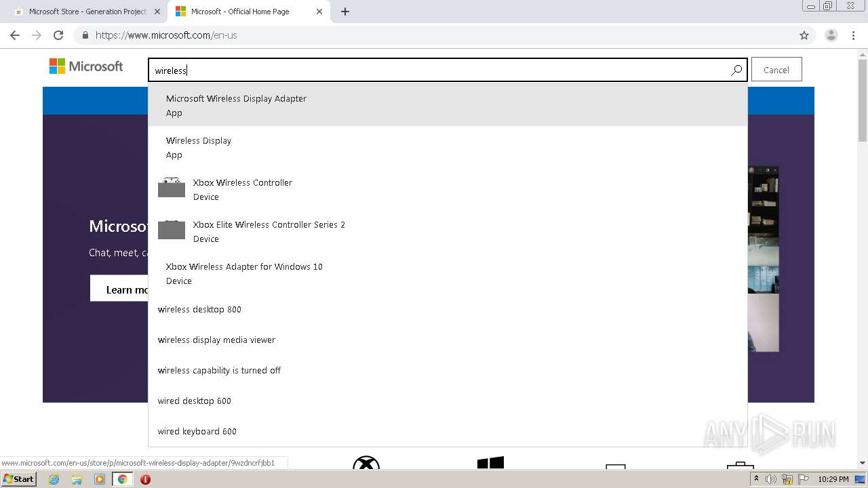
Task: Select Chrome icon in taskbar
Action: click(x=122, y=479)
